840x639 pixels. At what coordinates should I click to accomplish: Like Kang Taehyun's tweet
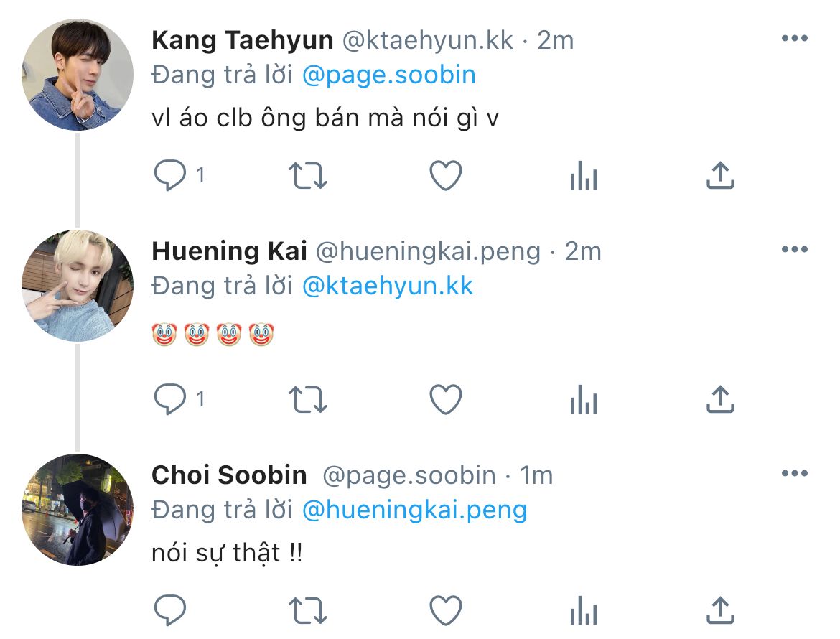pos(446,175)
